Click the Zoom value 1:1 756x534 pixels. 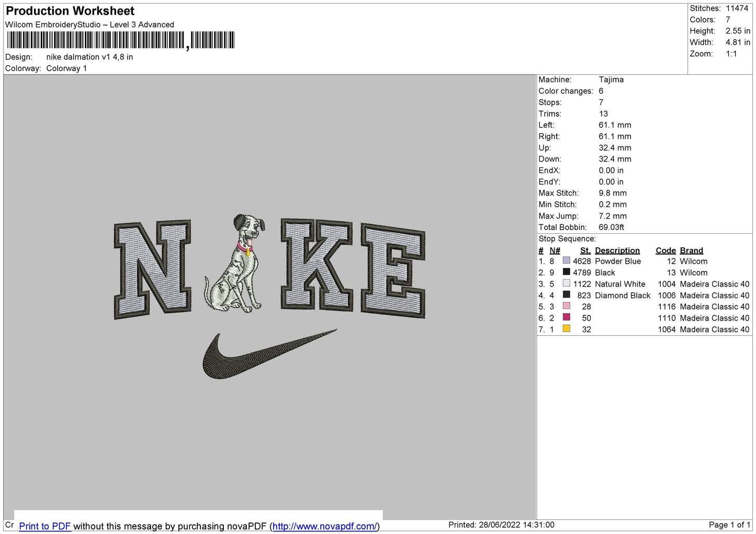click(x=731, y=54)
